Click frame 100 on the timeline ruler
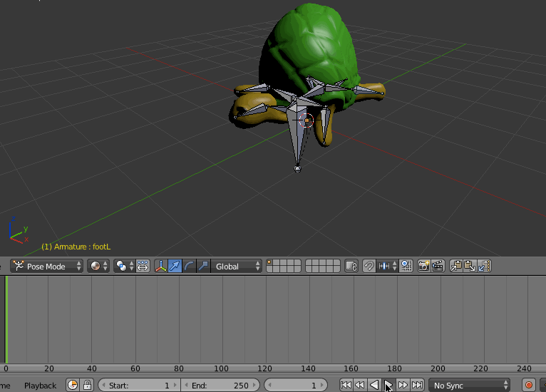Image resolution: width=546 pixels, height=392 pixels. (x=222, y=368)
